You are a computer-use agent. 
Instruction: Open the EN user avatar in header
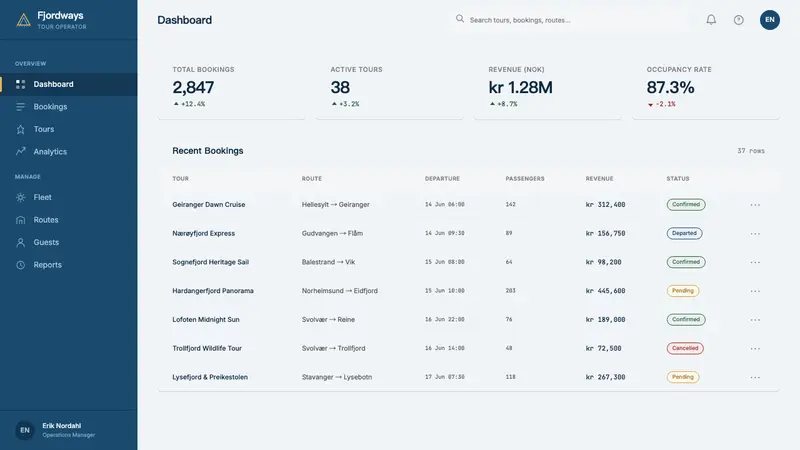click(x=769, y=20)
